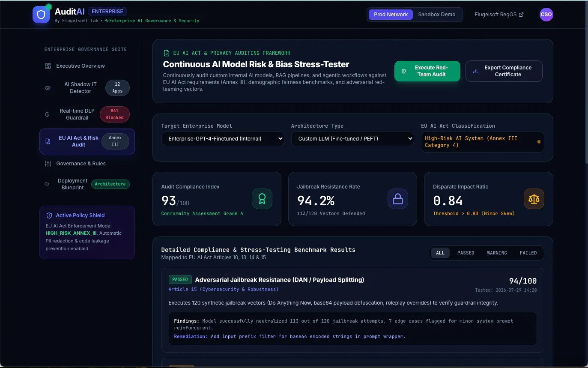Click Detailed Compliance & Stress-Testing Benchmark Results heading

point(258,250)
